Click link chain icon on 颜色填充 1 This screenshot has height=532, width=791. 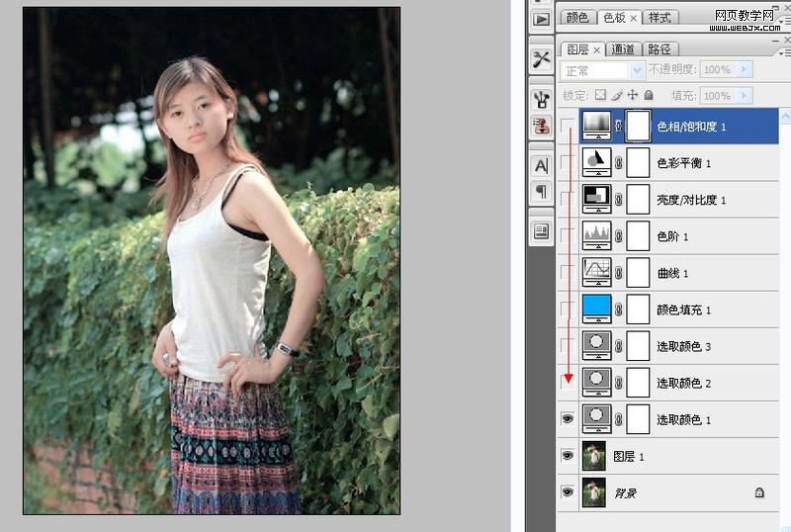[619, 310]
